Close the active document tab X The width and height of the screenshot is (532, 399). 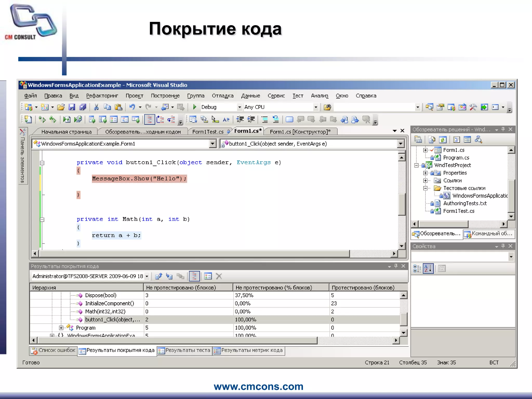click(402, 131)
